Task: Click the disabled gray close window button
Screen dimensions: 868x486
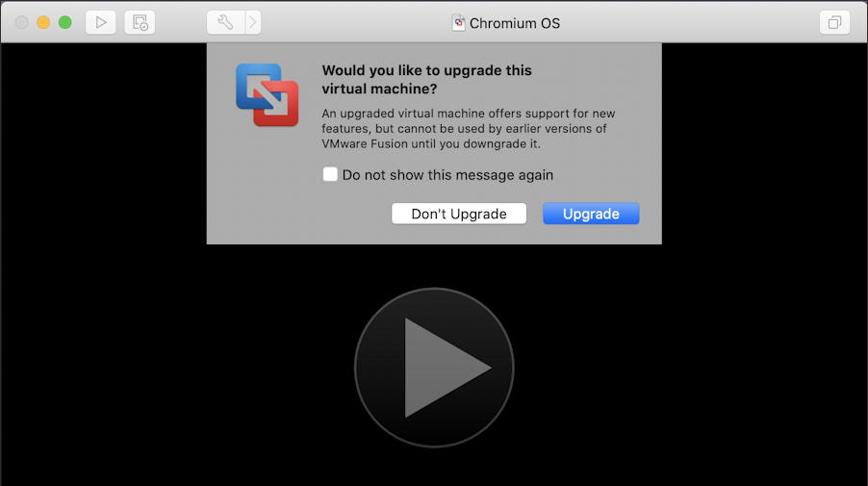Action: click(21, 23)
